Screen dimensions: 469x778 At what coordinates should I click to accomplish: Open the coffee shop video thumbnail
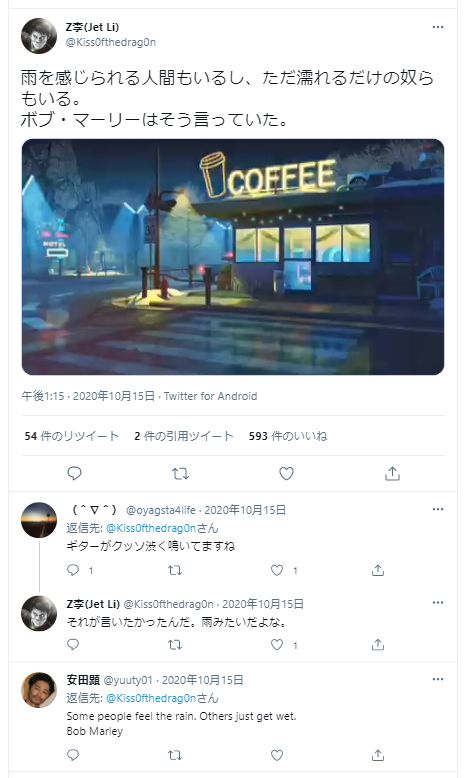(233, 257)
